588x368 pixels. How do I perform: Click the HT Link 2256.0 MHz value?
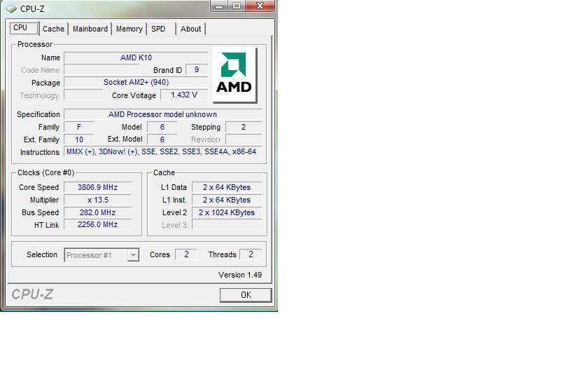[x=97, y=224]
